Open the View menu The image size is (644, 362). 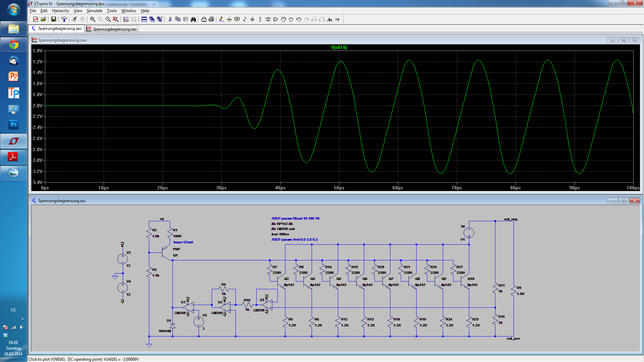tap(78, 11)
